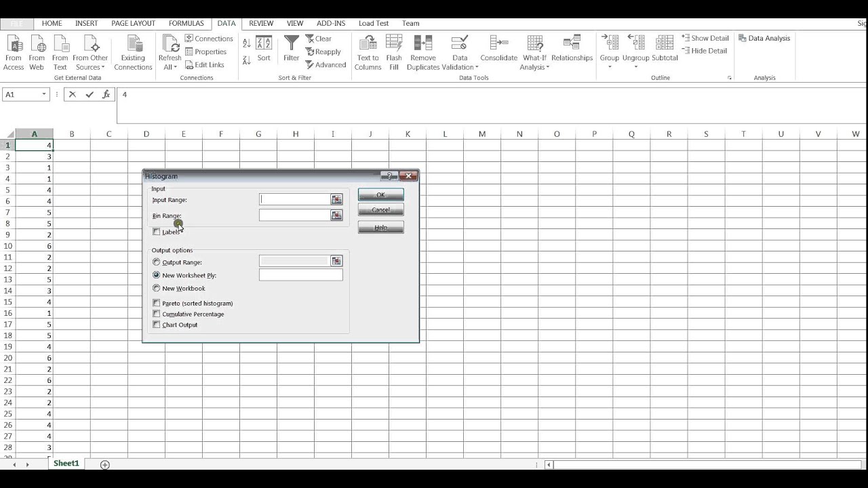
Task: Click the Insert Function fx icon
Action: (x=106, y=95)
